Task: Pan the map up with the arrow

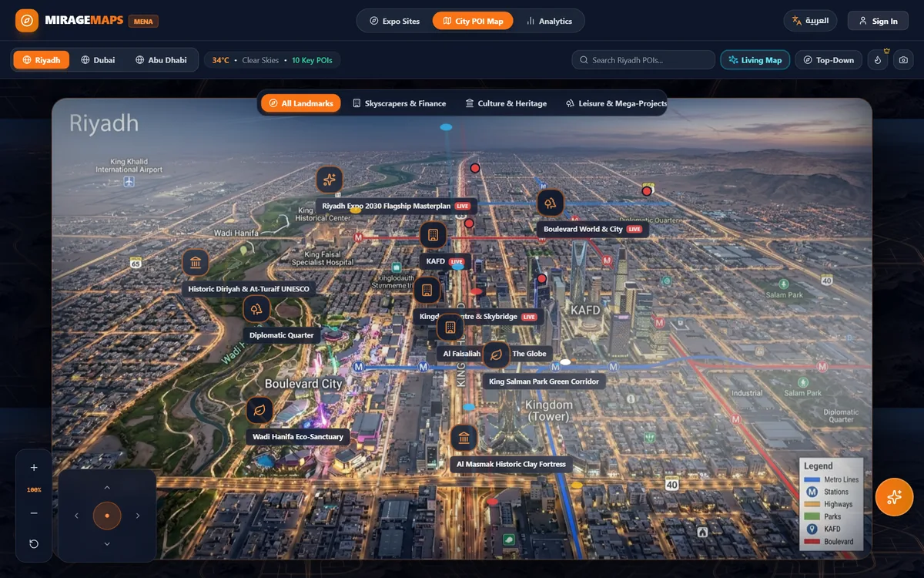Action: point(107,487)
